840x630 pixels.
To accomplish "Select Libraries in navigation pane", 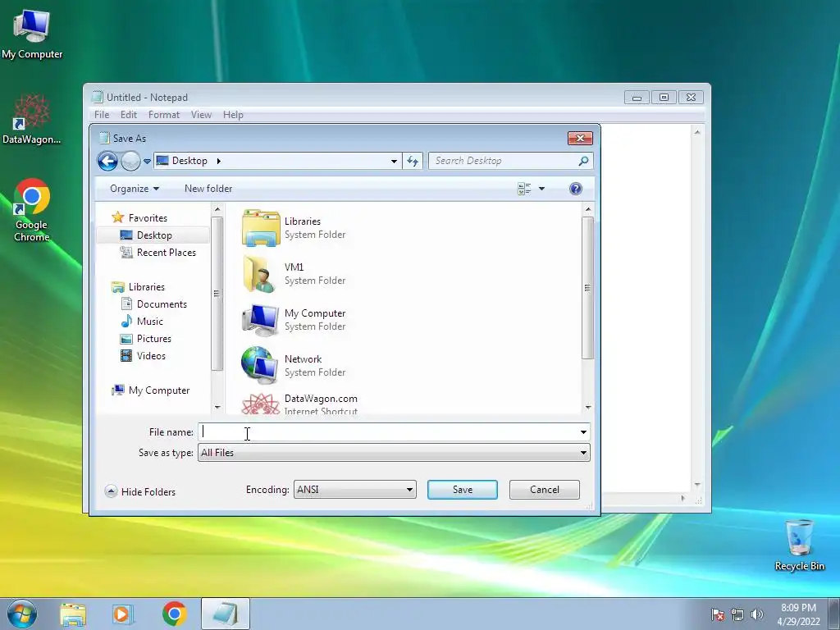I will 146,287.
